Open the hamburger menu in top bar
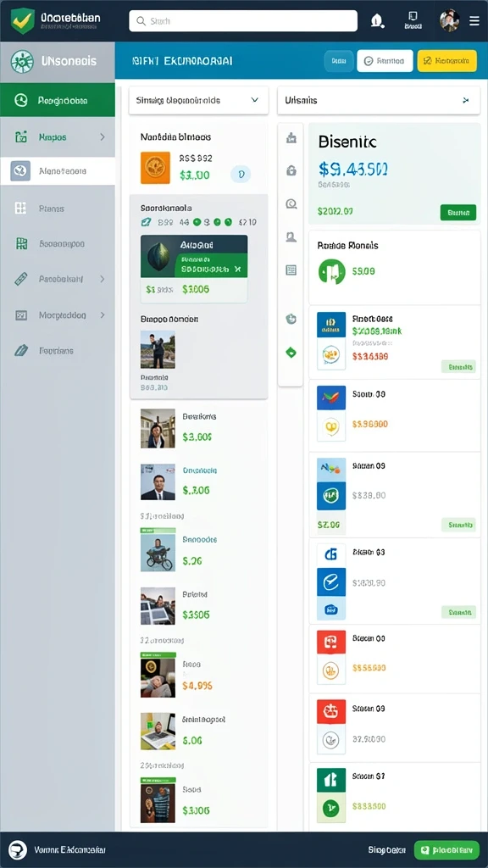Screen dimensions: 488x868 pos(474,21)
